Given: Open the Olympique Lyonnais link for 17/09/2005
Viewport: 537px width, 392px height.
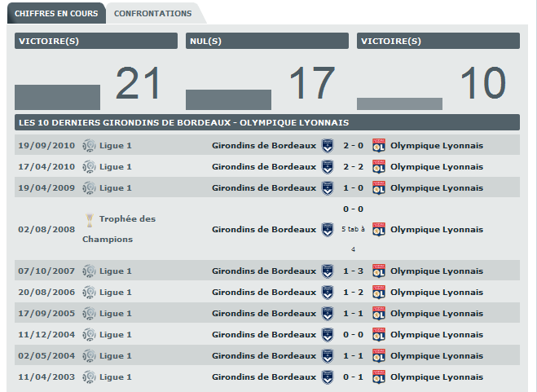Looking at the screenshot, I should coord(436,313).
